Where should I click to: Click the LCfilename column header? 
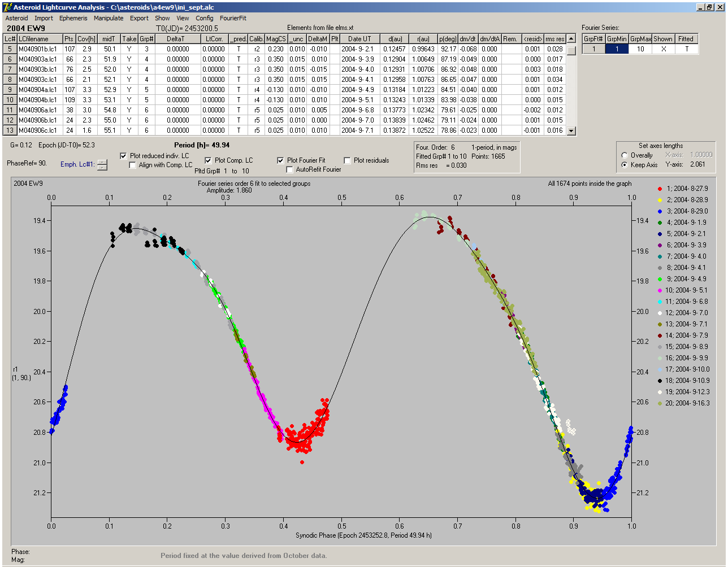coord(40,39)
